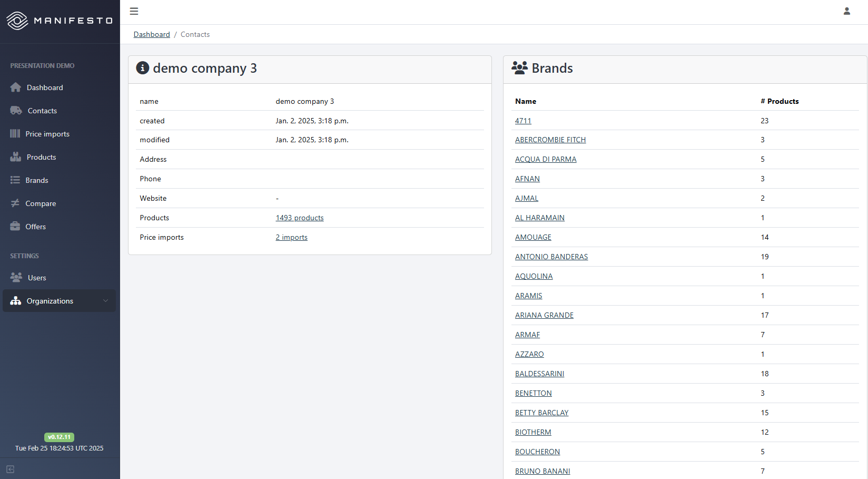This screenshot has width=868, height=479.
Task: Follow the Dashboard breadcrumb link
Action: 152,34
